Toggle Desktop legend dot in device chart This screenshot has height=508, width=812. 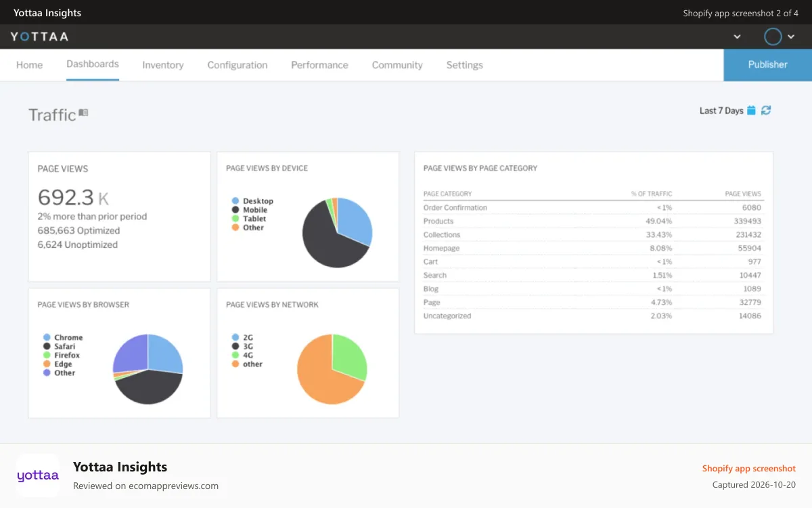[235, 201]
